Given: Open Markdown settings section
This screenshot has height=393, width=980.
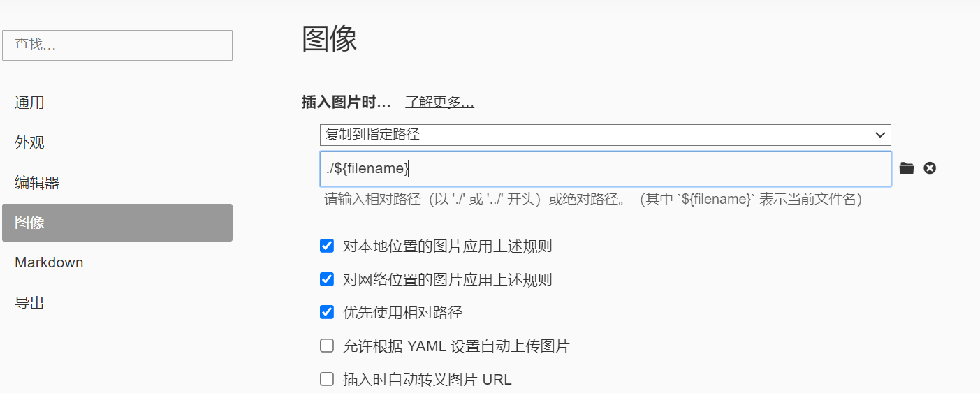Looking at the screenshot, I should (49, 262).
